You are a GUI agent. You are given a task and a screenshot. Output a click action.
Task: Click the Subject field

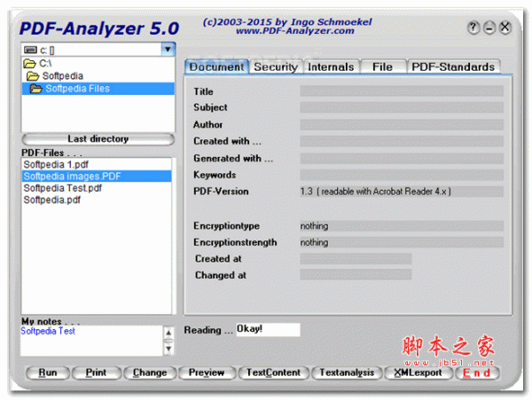click(x=402, y=107)
